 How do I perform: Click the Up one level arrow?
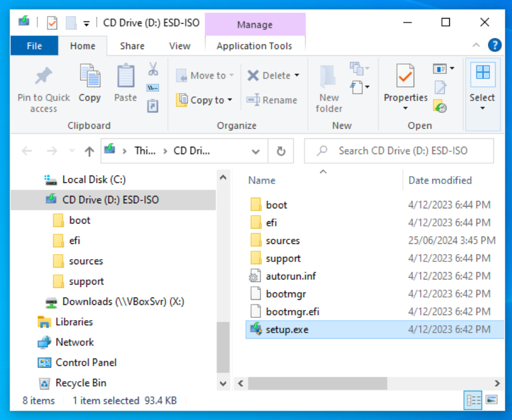[89, 151]
